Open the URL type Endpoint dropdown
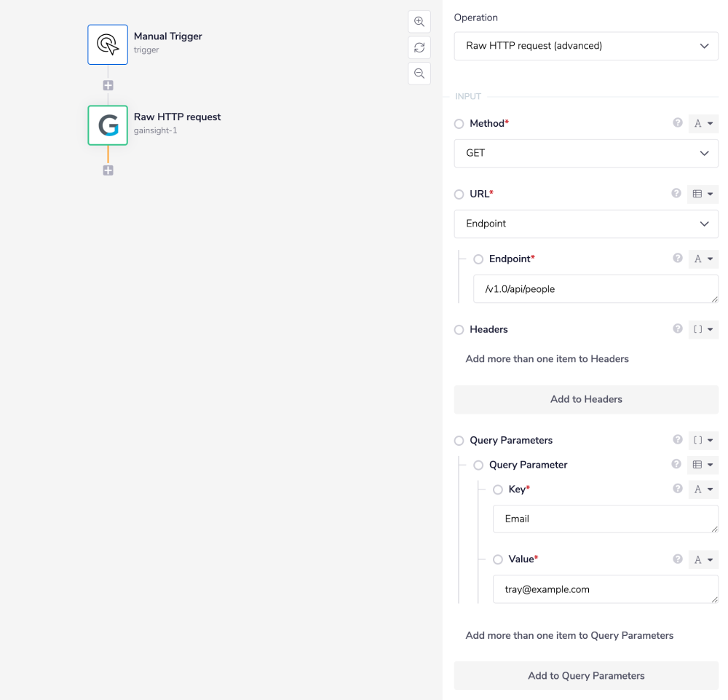 pos(586,224)
